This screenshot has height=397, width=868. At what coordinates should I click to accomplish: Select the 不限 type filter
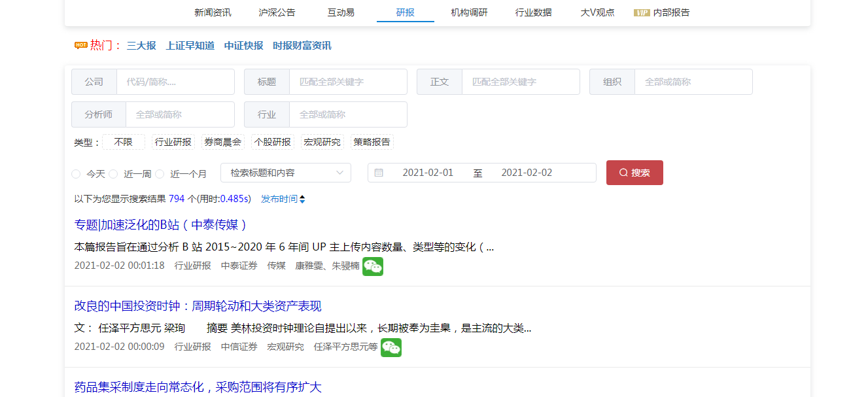pos(123,142)
